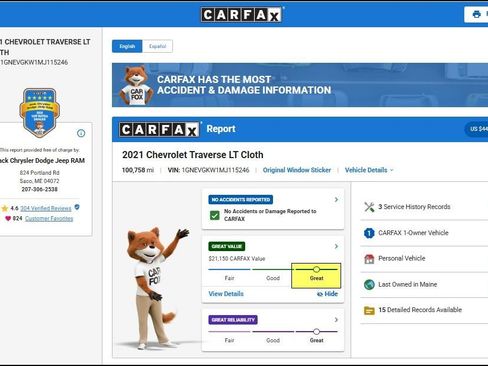Screen dimensions: 488x366
Task: Expand the No Accidents Reported card
Action: [x=336, y=200]
